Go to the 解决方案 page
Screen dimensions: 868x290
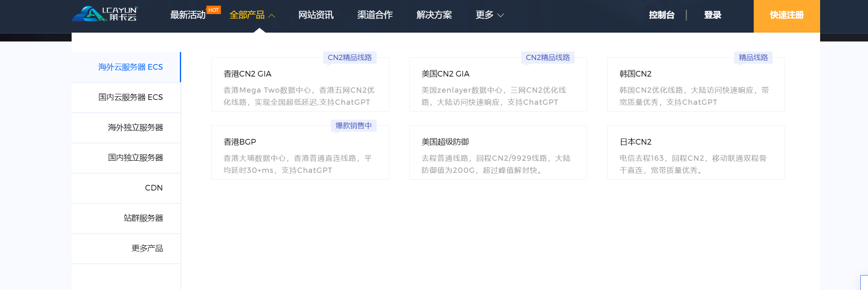(x=434, y=15)
